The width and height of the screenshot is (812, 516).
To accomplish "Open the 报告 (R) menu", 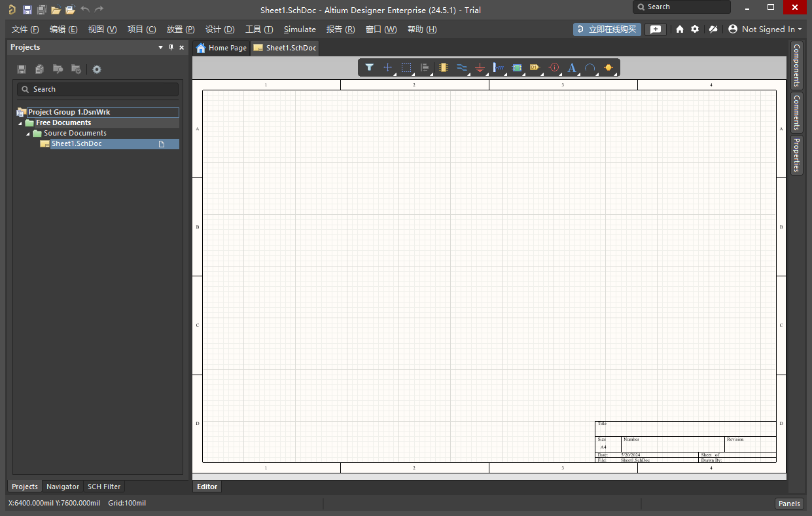I will click(x=340, y=29).
